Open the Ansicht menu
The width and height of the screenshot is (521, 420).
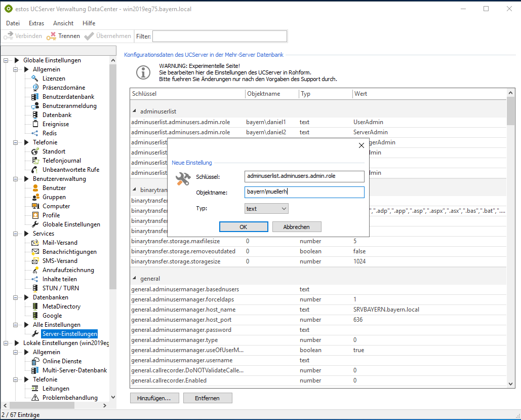coord(63,23)
